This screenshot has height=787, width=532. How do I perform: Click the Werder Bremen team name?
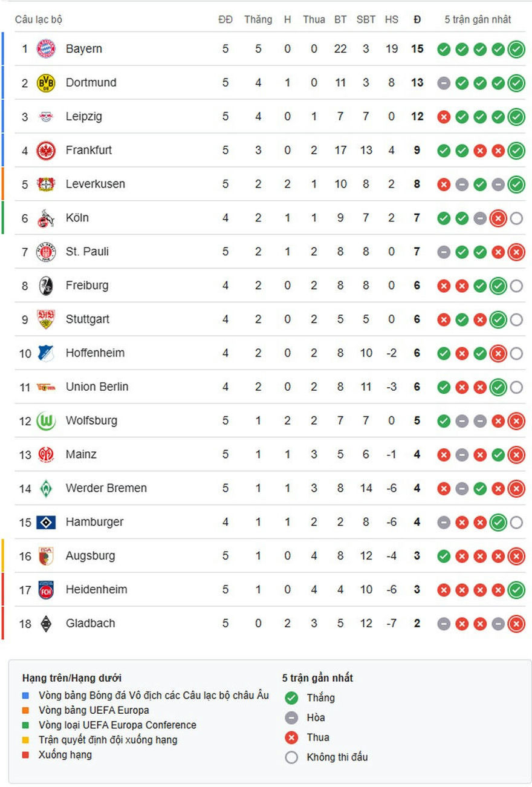point(106,488)
